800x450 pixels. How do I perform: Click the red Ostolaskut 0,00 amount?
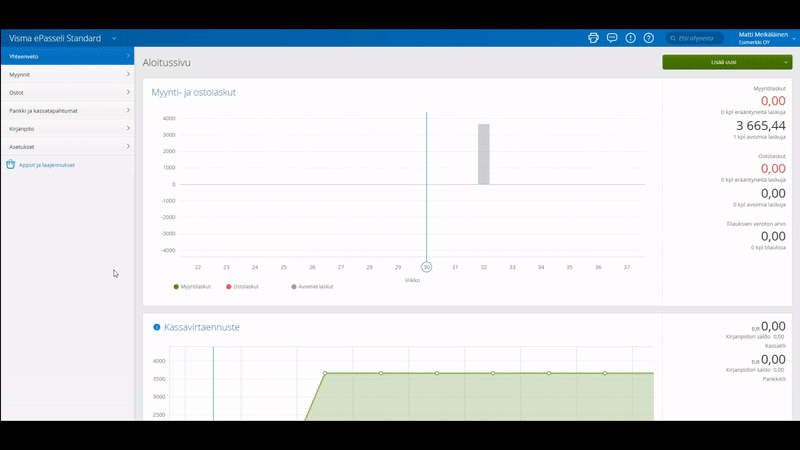[773, 168]
